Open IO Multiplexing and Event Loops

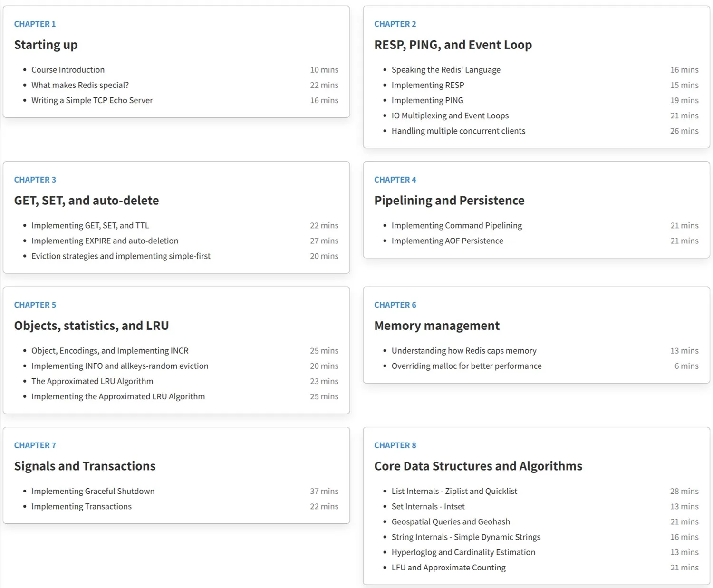point(450,116)
